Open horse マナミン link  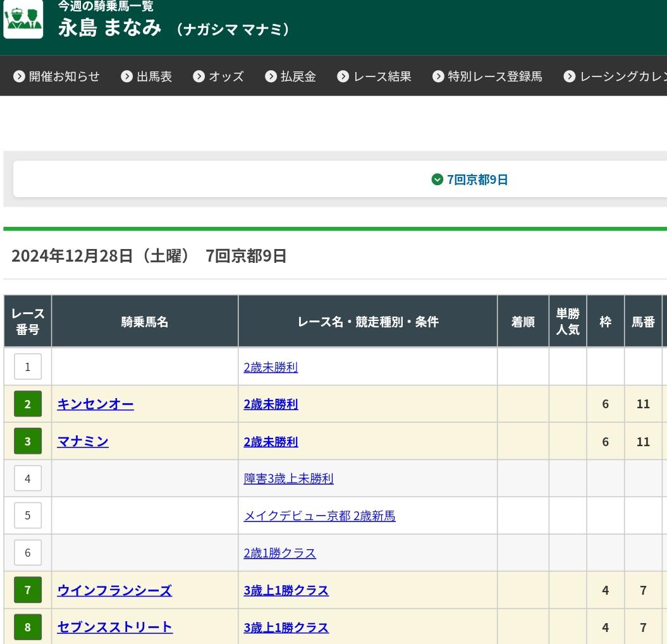click(83, 442)
